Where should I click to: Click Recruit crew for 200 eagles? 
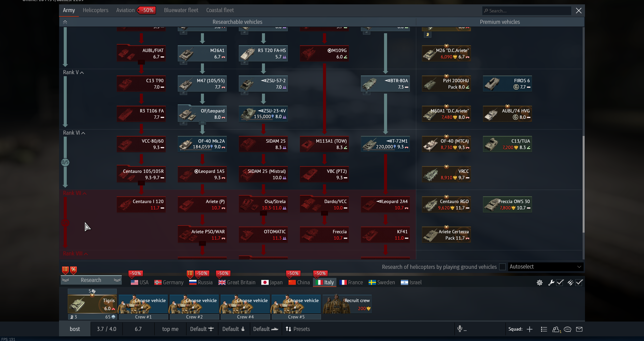tap(347, 304)
